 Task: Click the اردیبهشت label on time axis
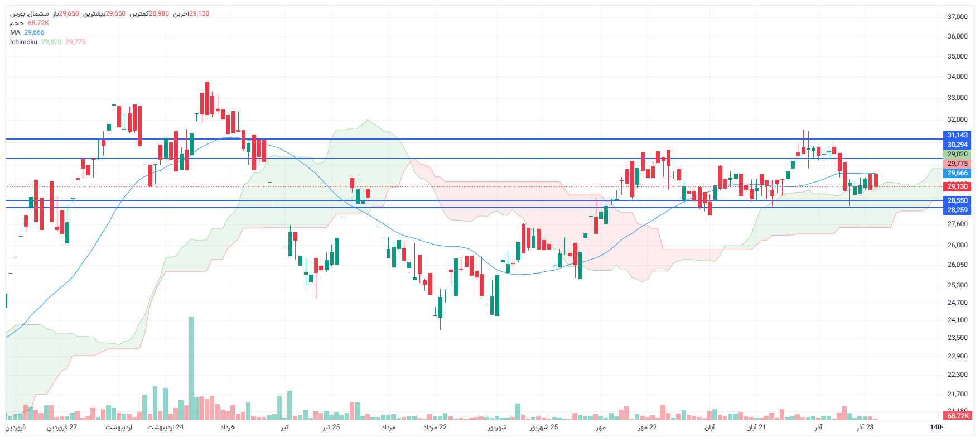[119, 428]
